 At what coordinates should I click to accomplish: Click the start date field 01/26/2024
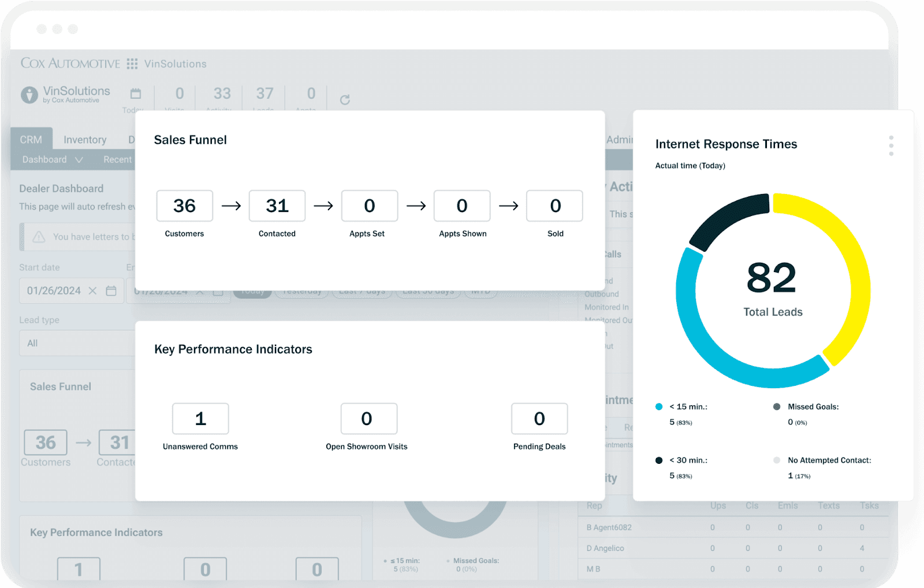click(x=72, y=291)
